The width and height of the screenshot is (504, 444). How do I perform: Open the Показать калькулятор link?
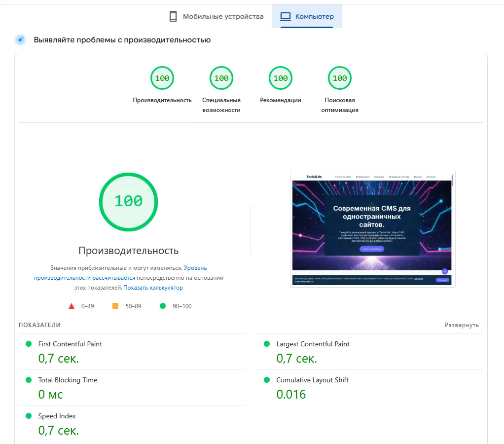tap(153, 288)
